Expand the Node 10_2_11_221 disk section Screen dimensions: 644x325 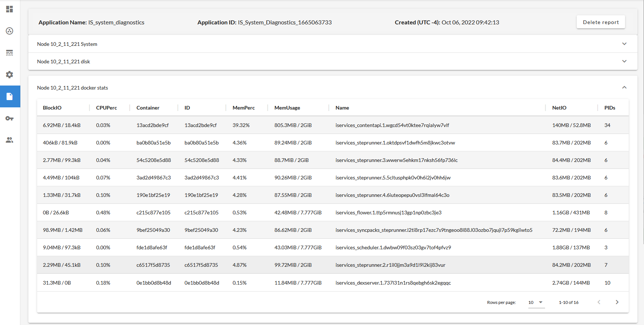pyautogui.click(x=624, y=62)
